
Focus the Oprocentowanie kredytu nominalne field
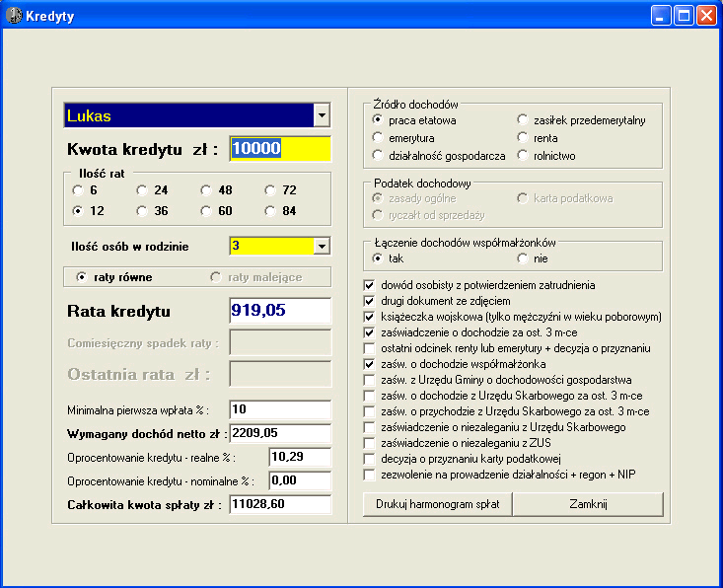[300, 480]
